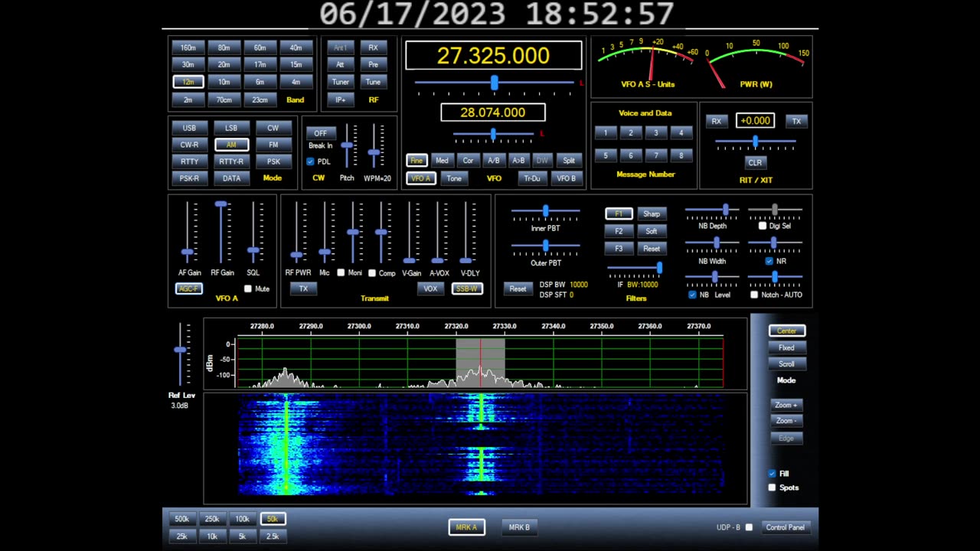
Task: Adjust the Inner PBT slider
Action: 545,211
